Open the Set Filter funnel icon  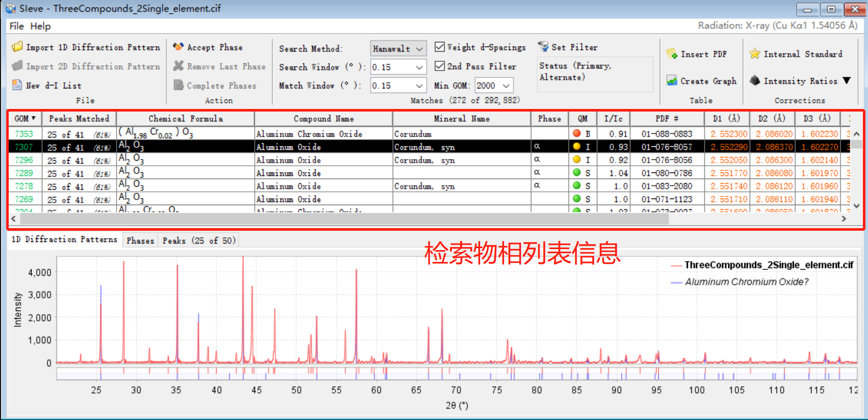543,47
